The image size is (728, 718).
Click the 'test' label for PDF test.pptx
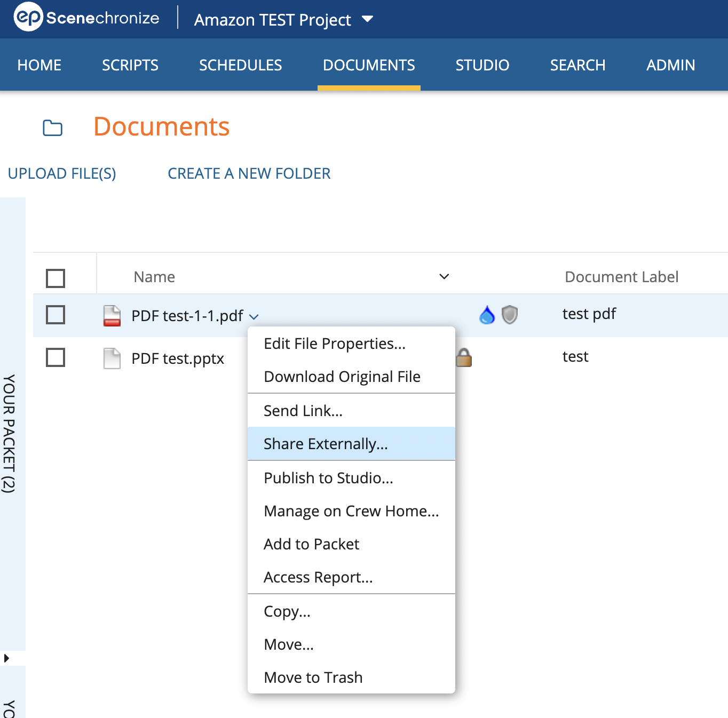[x=575, y=356]
